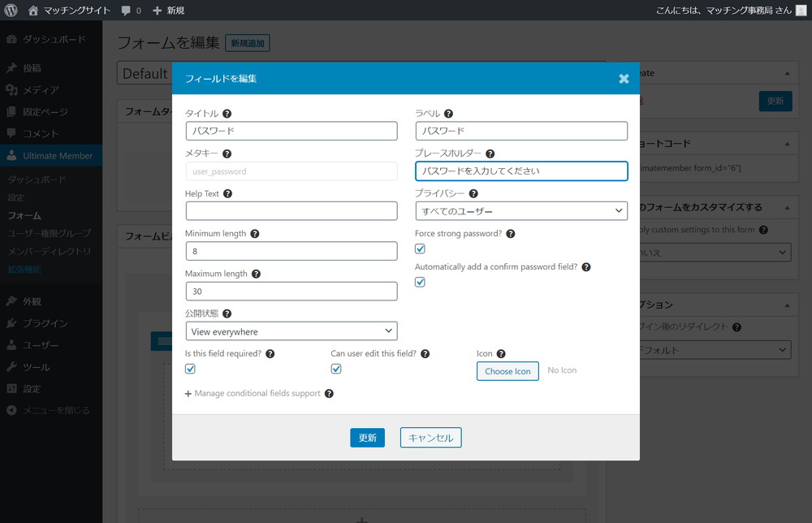Image resolution: width=812 pixels, height=523 pixels.
Task: Open ユーザー権限グループ submenu item
Action: point(50,233)
